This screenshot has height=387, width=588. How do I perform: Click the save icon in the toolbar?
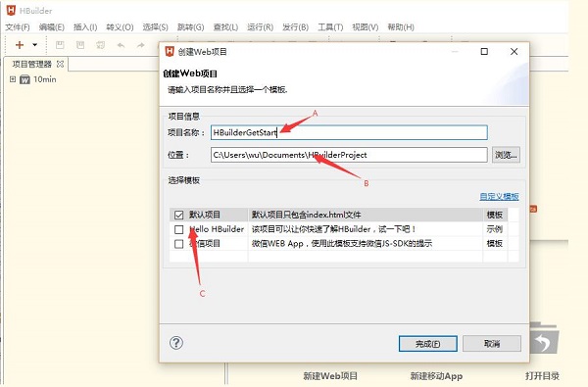tap(60, 45)
